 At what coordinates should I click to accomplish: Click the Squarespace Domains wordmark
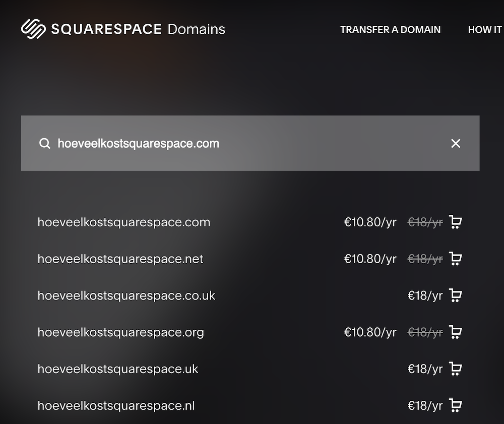[x=138, y=29]
